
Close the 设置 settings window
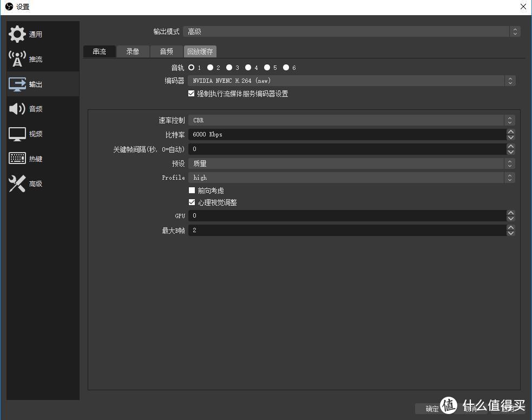tap(523, 6)
